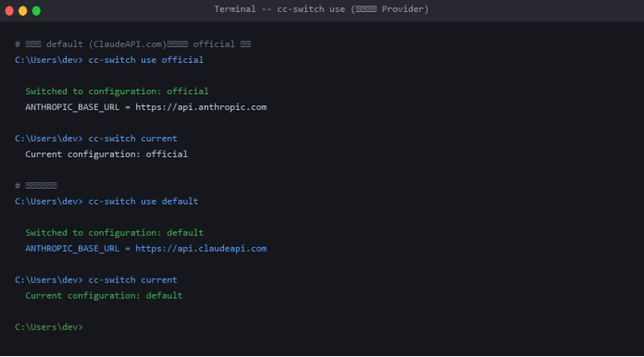Viewport: 644px width, 357px height.
Task: Click the 'cc-switch use official' command
Action: pyautogui.click(x=146, y=60)
